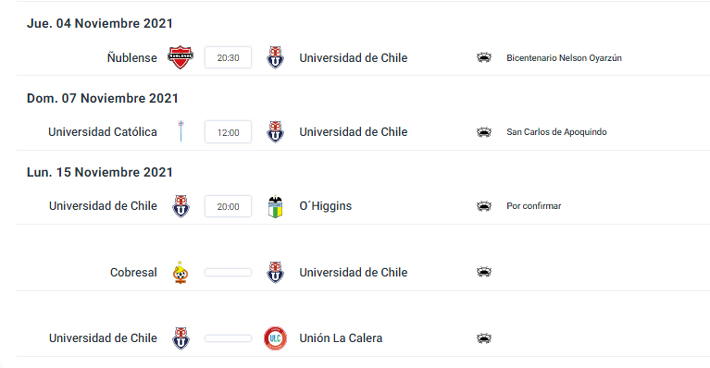Click the Universidad Católica crest icon
The height and width of the screenshot is (368, 710).
pyautogui.click(x=181, y=131)
